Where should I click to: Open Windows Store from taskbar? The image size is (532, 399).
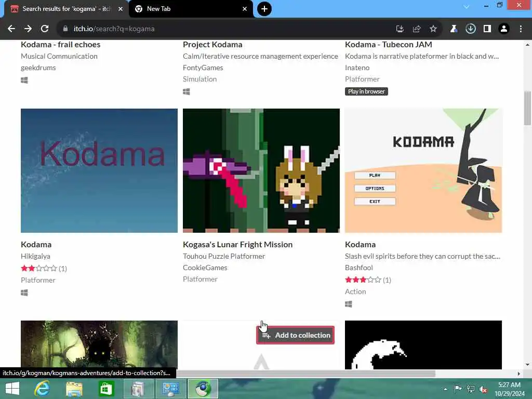[106, 389]
